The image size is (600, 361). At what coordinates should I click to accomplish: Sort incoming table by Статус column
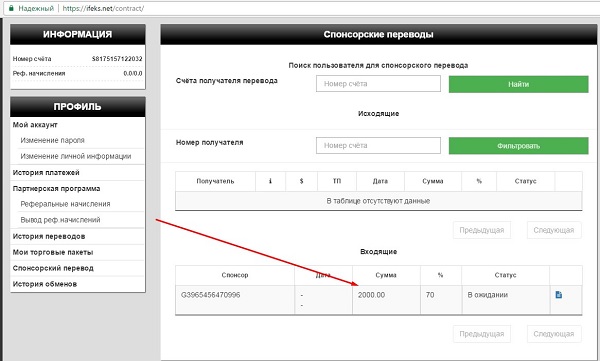click(505, 275)
